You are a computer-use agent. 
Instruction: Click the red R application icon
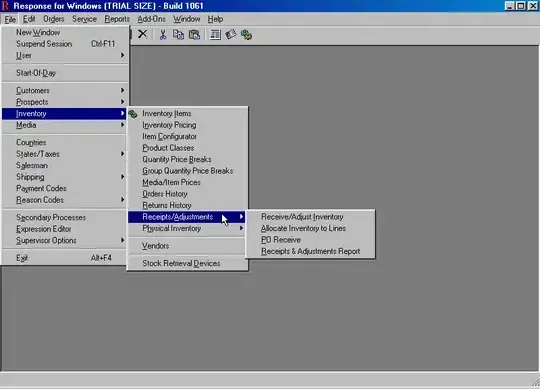[x=5, y=6]
